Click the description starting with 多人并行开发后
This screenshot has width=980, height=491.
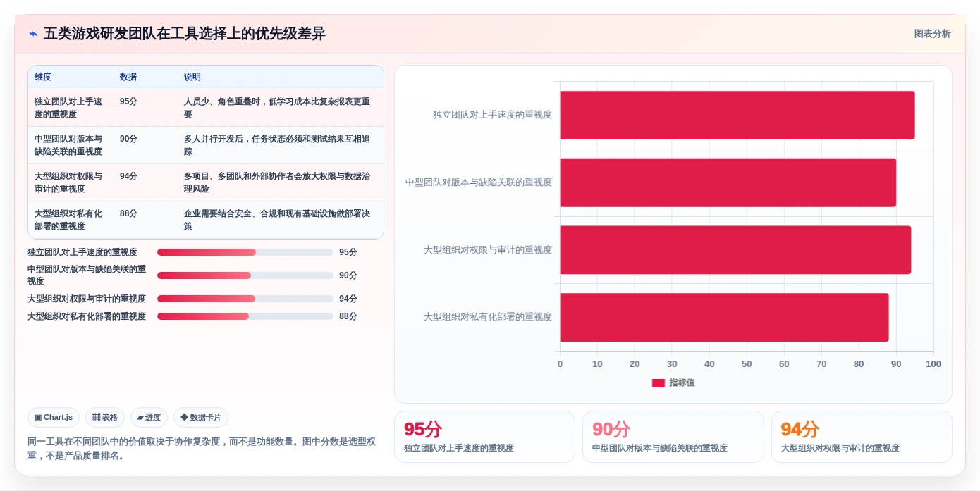click(x=277, y=145)
